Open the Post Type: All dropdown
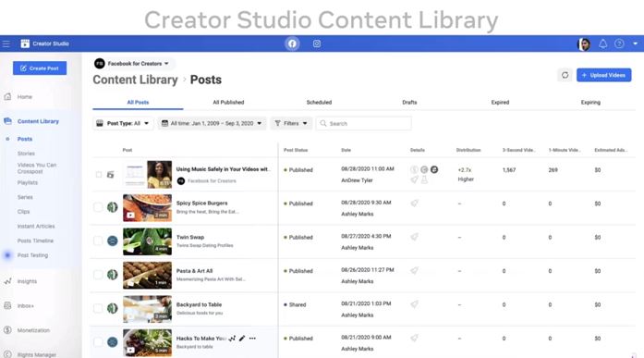 click(x=123, y=123)
